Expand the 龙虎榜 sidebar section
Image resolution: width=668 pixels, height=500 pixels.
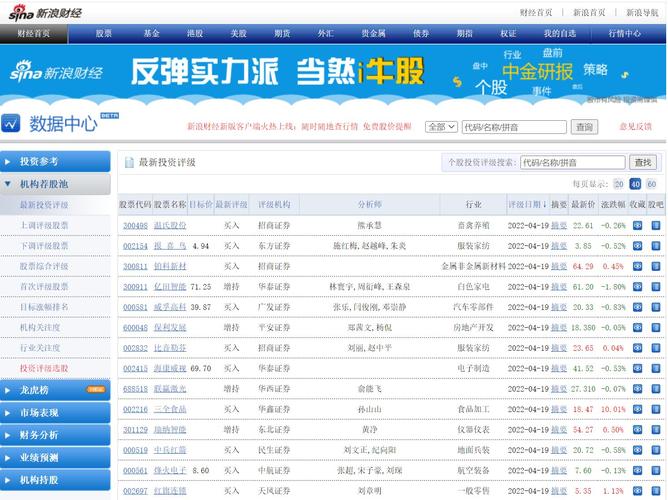(55, 390)
